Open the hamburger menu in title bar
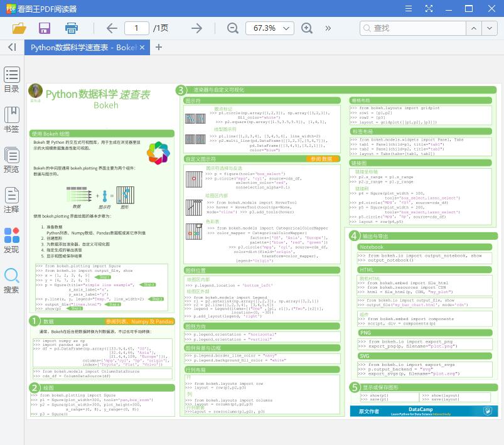This screenshot has width=504, height=445. pyautogui.click(x=409, y=8)
